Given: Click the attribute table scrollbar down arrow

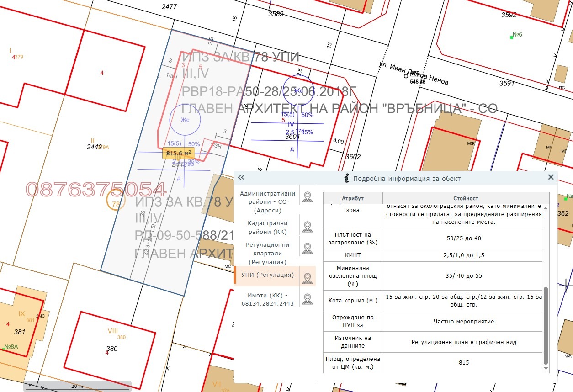Looking at the screenshot, I should point(546,368).
